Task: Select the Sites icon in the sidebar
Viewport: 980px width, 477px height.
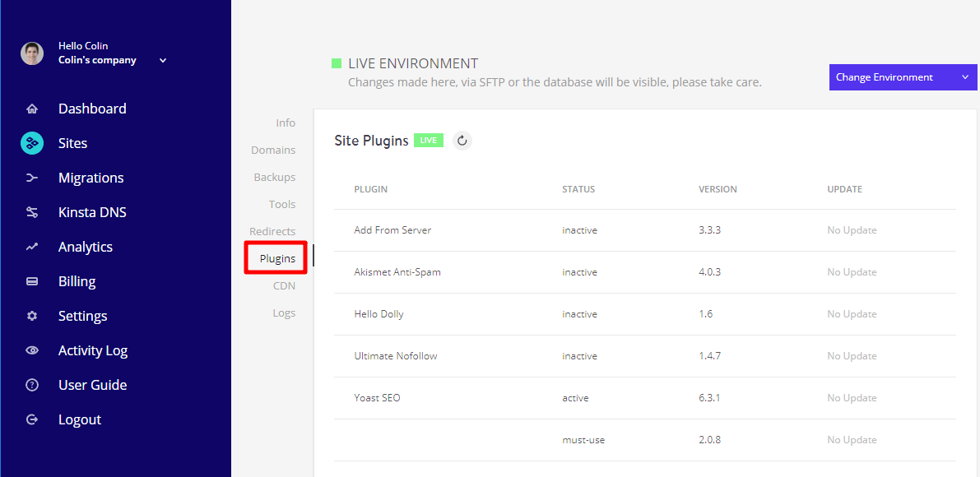Action: [31, 142]
